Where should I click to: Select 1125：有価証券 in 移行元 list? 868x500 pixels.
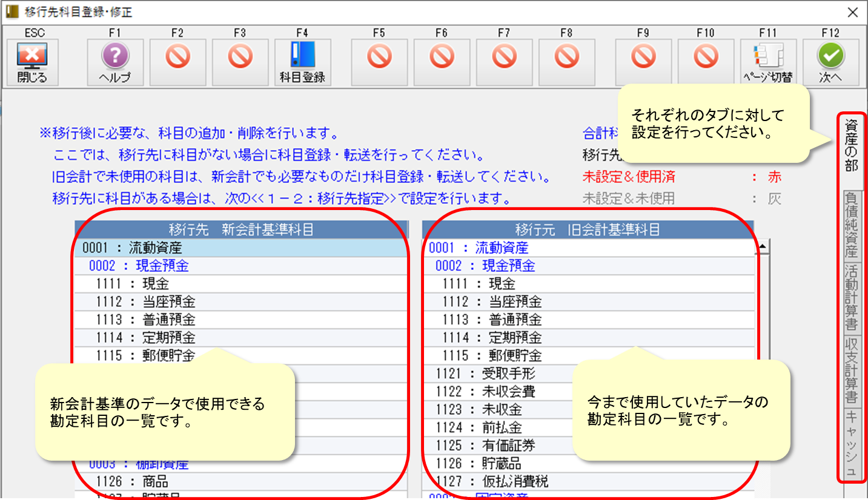[589, 446]
